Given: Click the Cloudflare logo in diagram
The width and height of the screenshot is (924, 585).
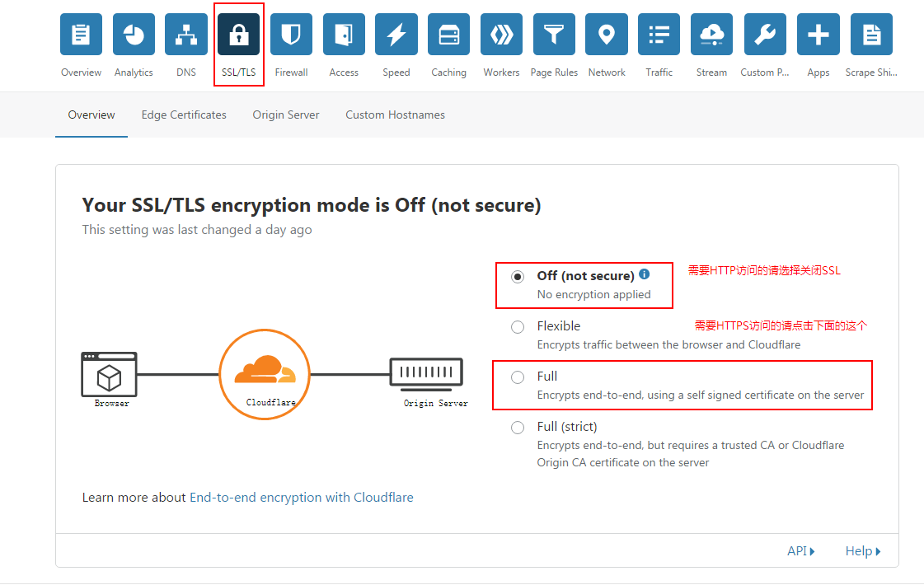Looking at the screenshot, I should pyautogui.click(x=265, y=374).
